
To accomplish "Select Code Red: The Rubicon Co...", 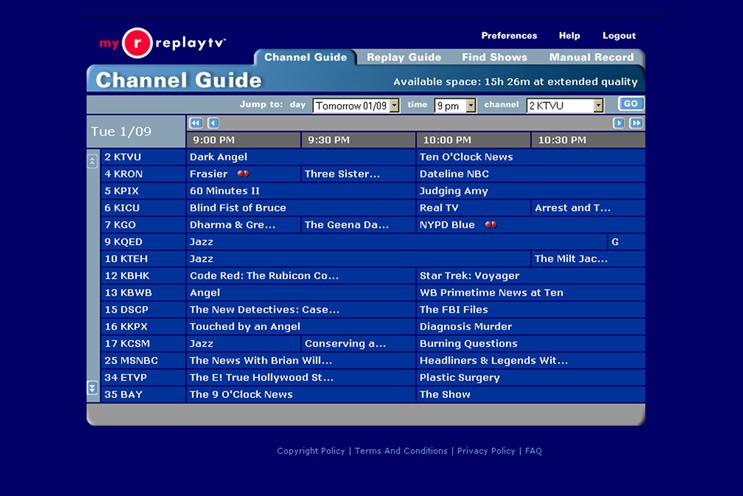I will tap(300, 276).
